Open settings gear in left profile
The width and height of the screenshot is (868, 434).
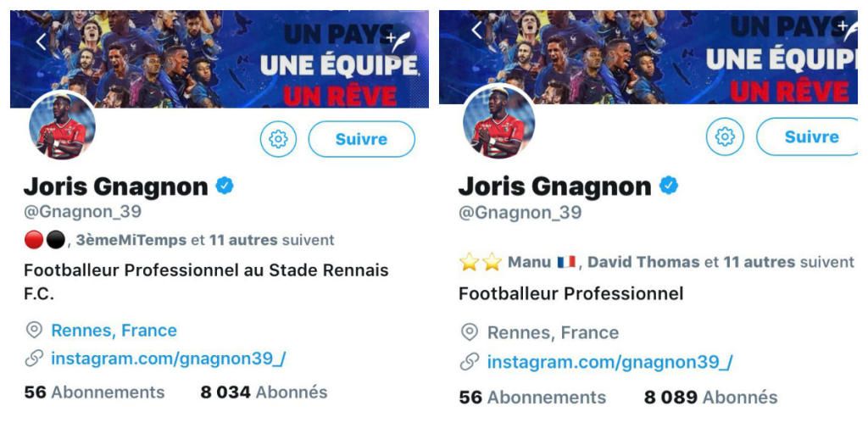pos(278,139)
